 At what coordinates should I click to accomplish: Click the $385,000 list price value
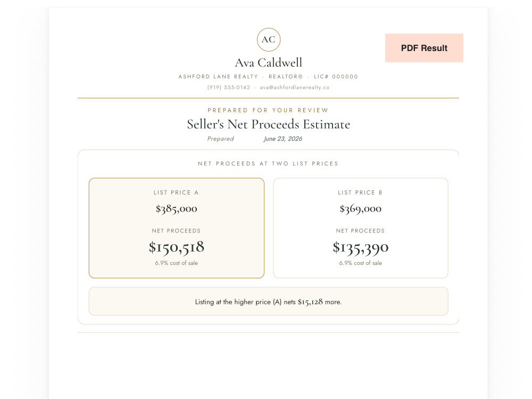177,209
